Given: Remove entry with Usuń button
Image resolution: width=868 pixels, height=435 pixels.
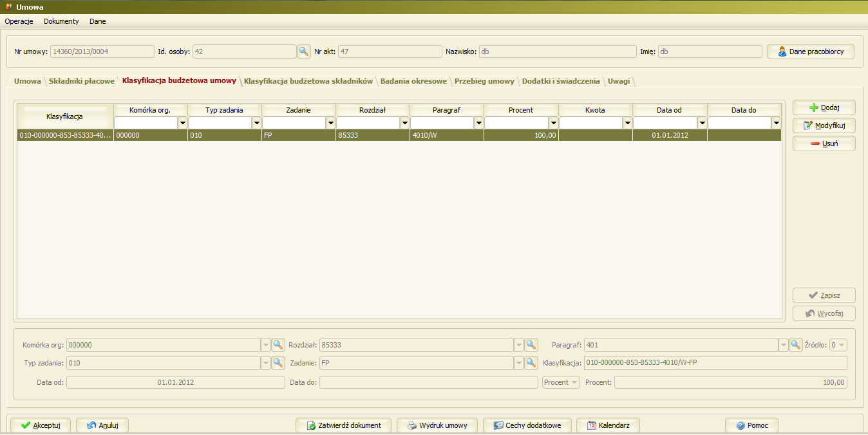Looking at the screenshot, I should 824,143.
